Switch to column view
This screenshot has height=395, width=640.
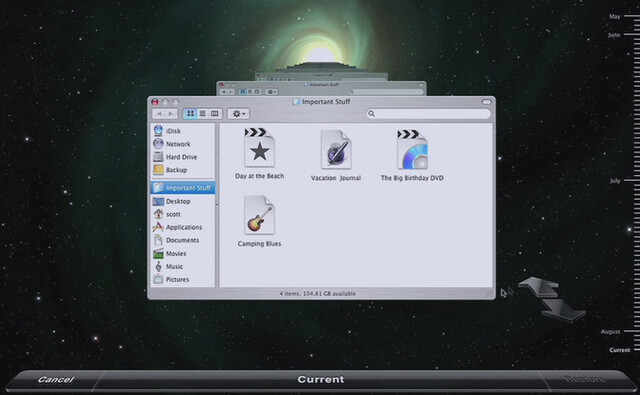[215, 113]
